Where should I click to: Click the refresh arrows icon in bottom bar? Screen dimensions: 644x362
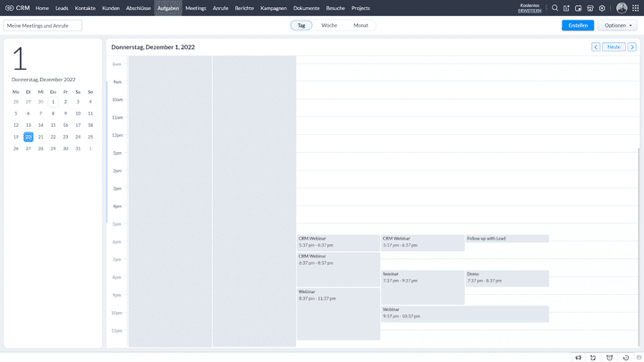coord(593,358)
